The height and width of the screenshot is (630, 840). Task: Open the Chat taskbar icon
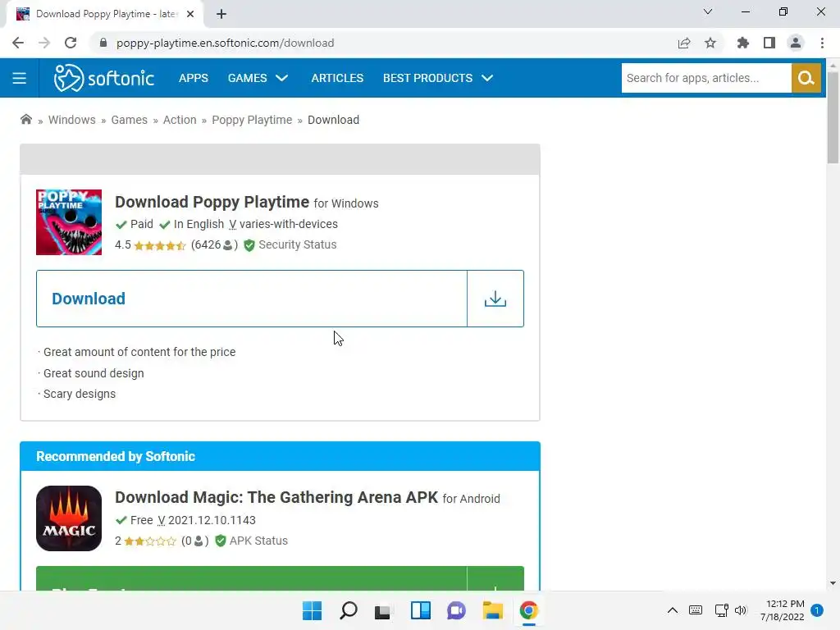pos(456,610)
